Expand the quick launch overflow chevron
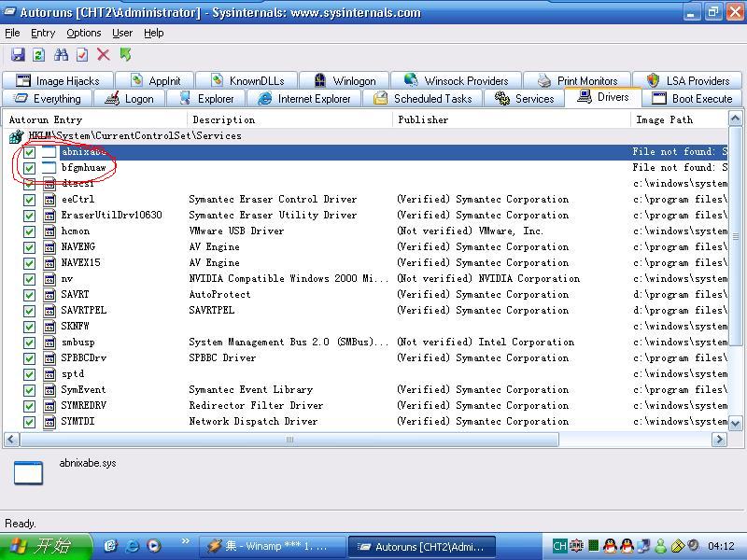Image resolution: width=747 pixels, height=560 pixels. pyautogui.click(x=185, y=540)
